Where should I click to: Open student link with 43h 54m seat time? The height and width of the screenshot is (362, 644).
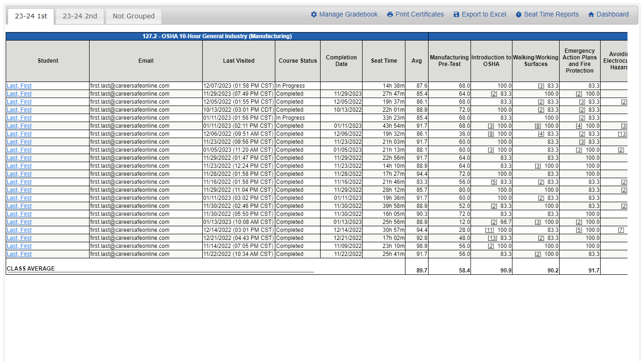pyautogui.click(x=19, y=126)
